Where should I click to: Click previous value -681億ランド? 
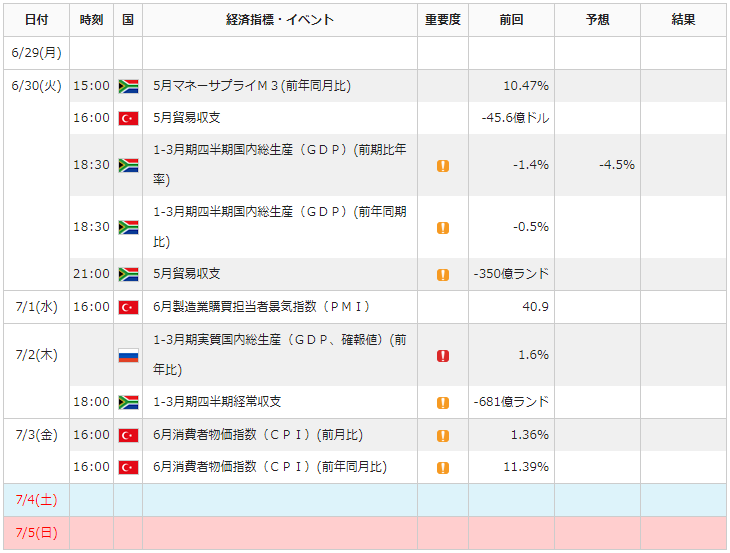click(511, 402)
